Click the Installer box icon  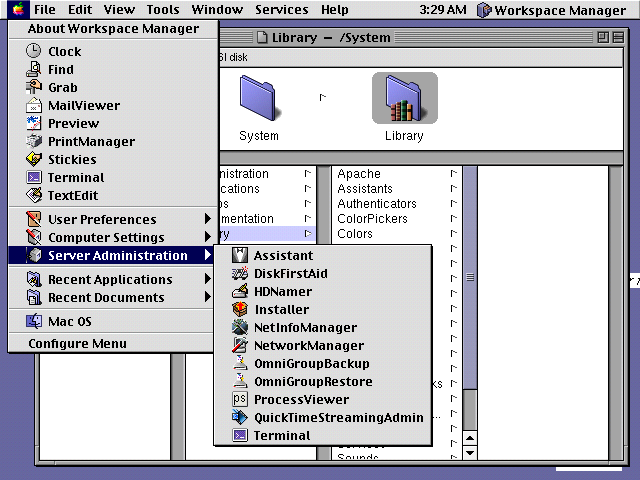pos(240,309)
